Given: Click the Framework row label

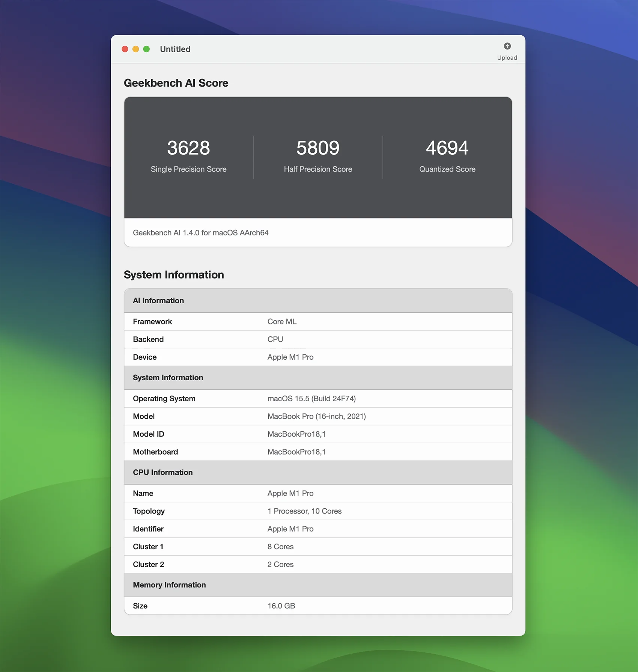Looking at the screenshot, I should click(x=152, y=322).
